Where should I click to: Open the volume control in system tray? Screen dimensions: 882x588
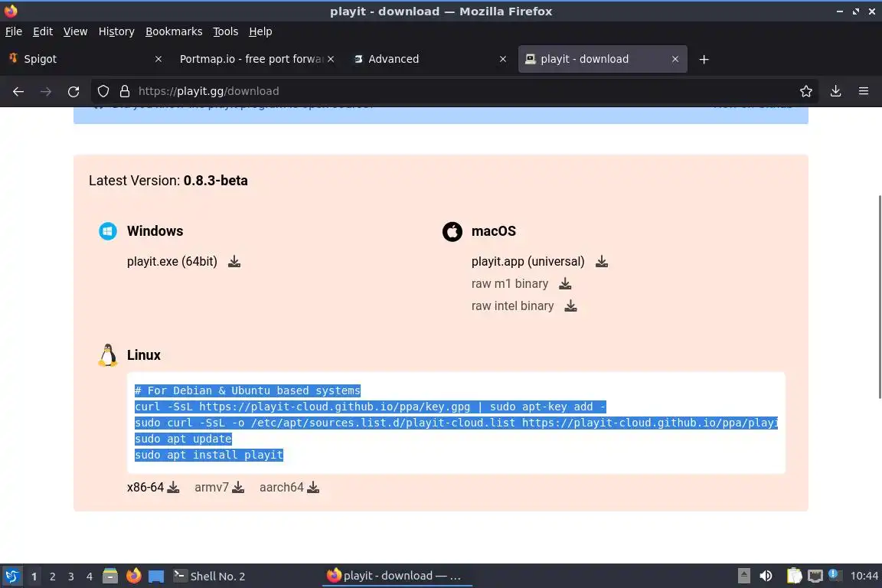coord(766,576)
